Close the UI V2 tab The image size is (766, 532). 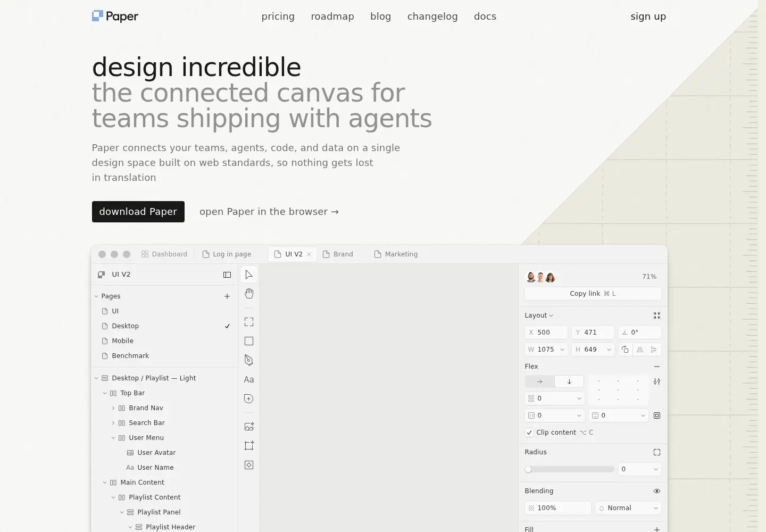pyautogui.click(x=309, y=254)
